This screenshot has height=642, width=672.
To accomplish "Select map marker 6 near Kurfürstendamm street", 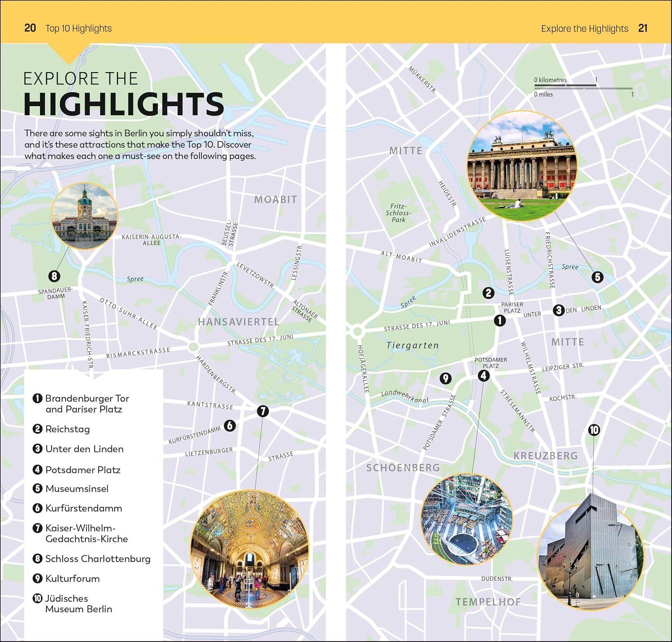I will pyautogui.click(x=229, y=425).
